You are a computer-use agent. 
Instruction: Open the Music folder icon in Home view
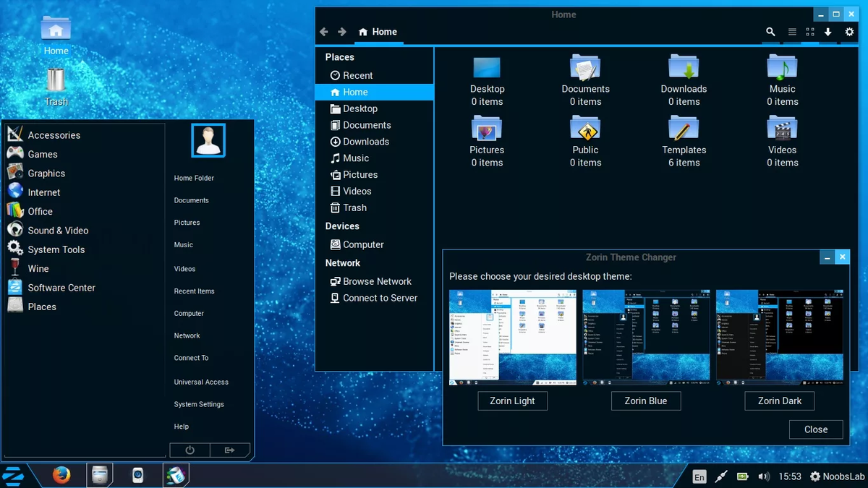point(782,80)
